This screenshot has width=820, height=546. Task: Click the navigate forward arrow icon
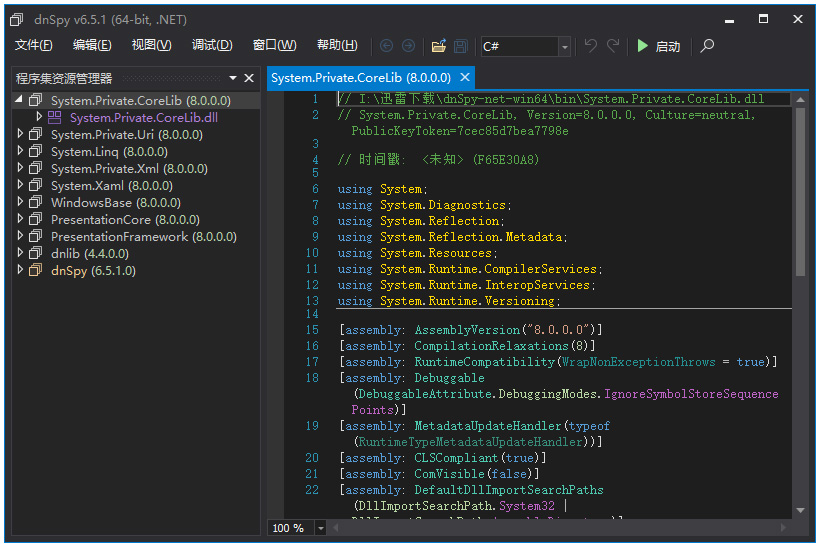[x=408, y=46]
